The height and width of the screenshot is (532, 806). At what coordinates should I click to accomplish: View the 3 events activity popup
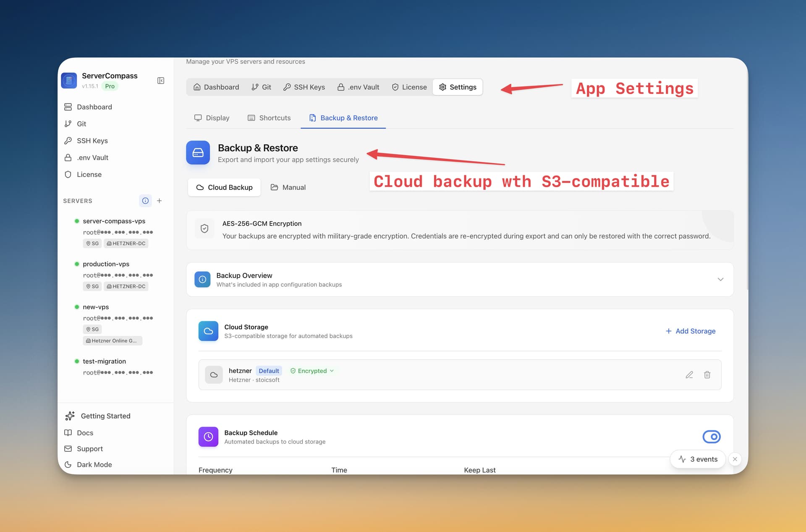coord(698,459)
